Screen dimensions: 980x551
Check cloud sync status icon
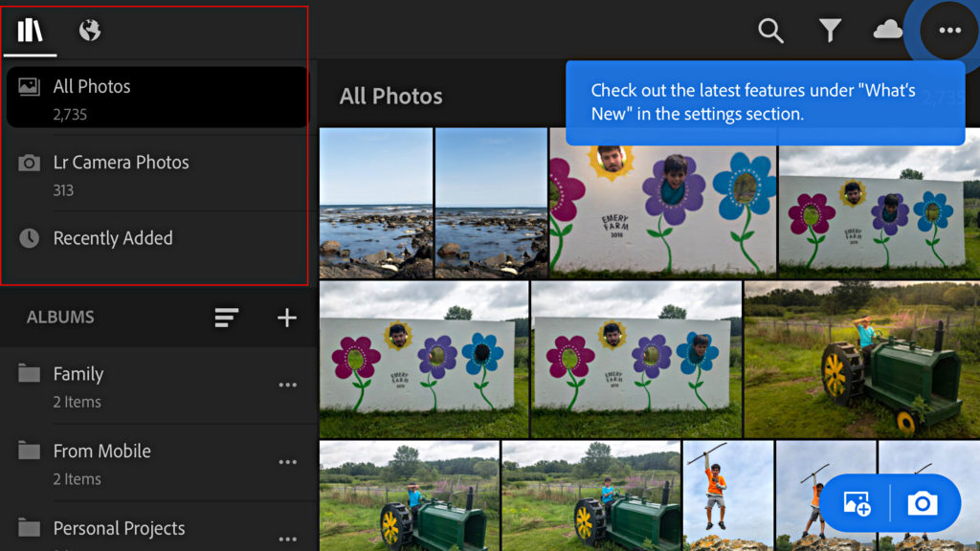(887, 31)
